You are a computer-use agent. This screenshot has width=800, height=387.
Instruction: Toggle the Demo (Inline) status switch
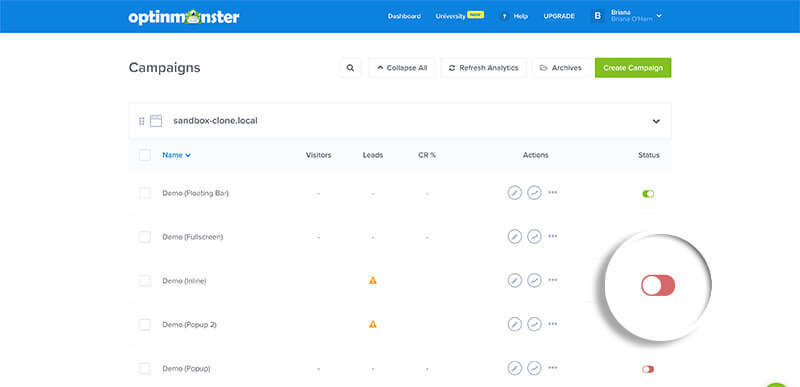click(x=658, y=286)
